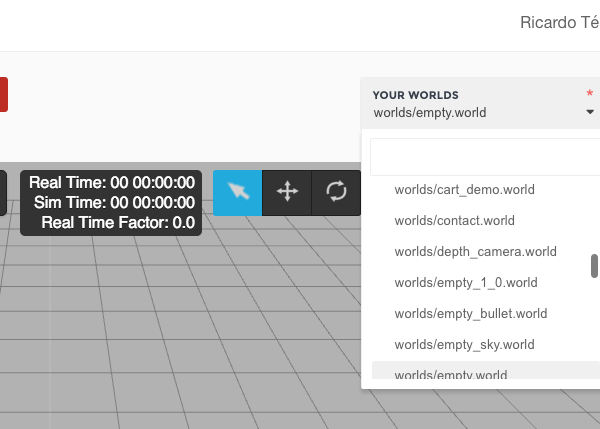The height and width of the screenshot is (429, 600).
Task: Click the world search input field
Action: (485, 157)
